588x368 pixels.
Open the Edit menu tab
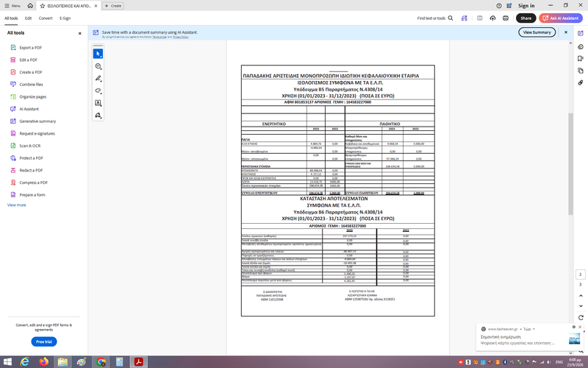coord(29,18)
